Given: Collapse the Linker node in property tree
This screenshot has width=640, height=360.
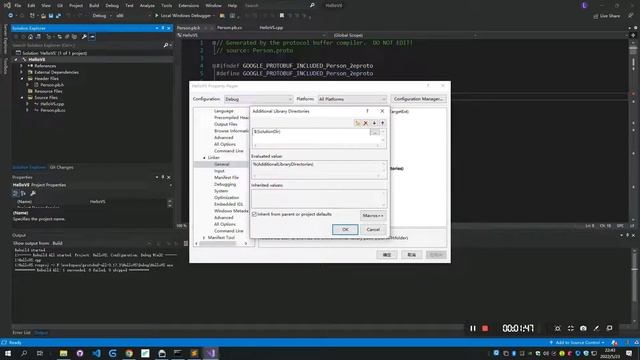Looking at the screenshot, I should [204, 158].
